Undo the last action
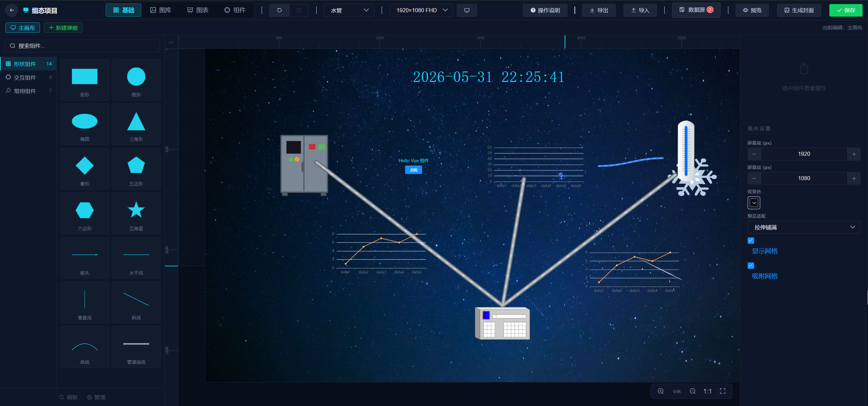The height and width of the screenshot is (406, 868). coord(279,10)
